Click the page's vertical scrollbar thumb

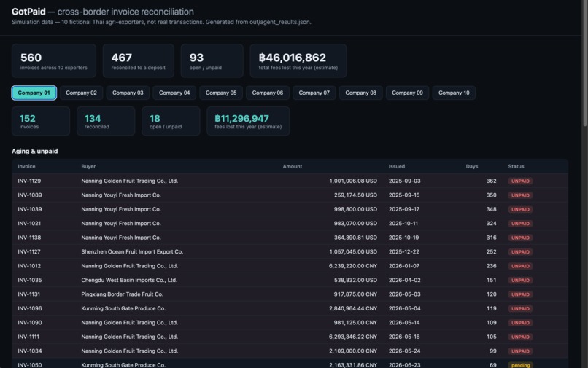tap(585, 63)
